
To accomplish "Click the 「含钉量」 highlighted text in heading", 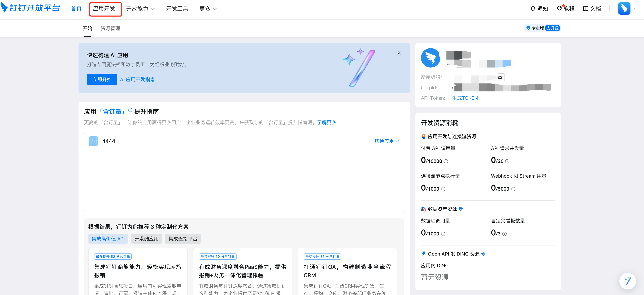I will click(112, 111).
